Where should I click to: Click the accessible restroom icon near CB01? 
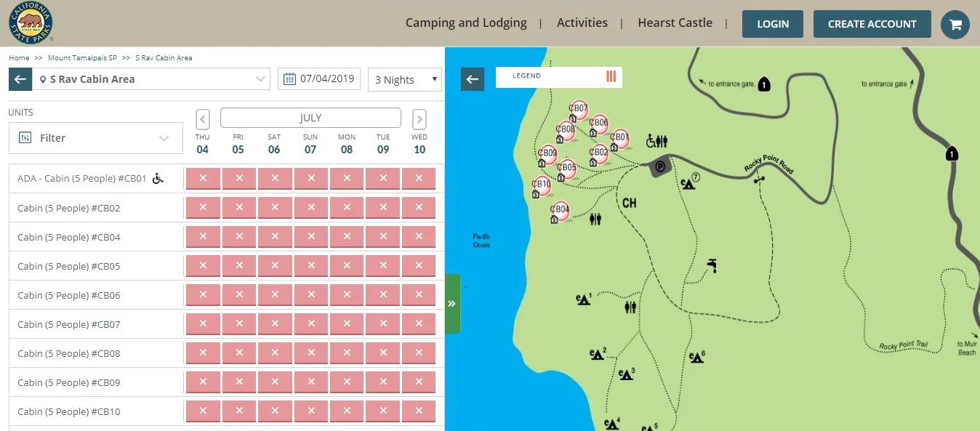[x=657, y=140]
